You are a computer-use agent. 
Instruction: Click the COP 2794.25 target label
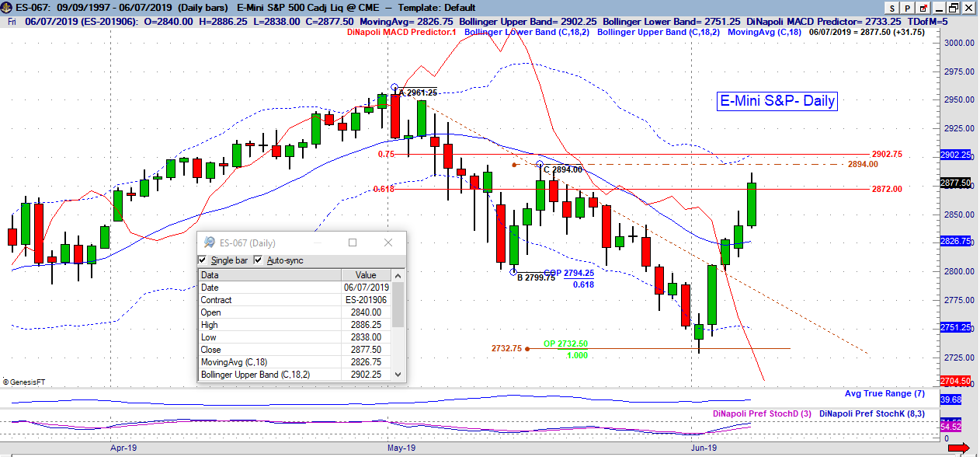[x=568, y=274]
